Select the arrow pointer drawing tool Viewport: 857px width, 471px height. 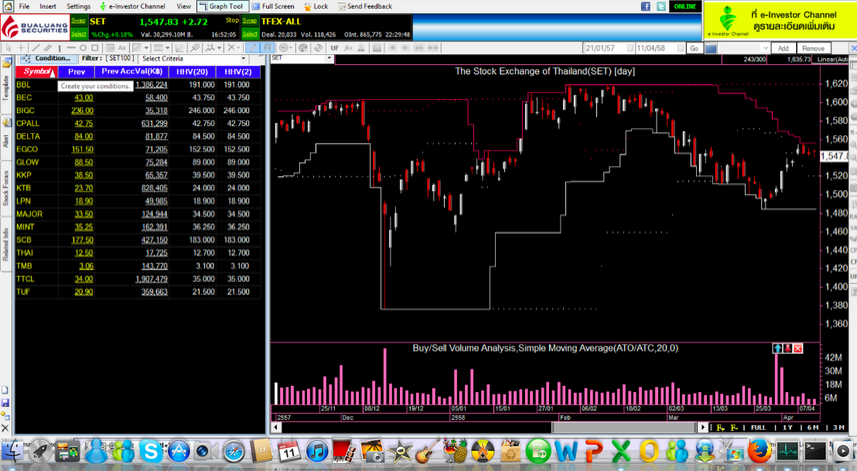pyautogui.click(x=8, y=48)
